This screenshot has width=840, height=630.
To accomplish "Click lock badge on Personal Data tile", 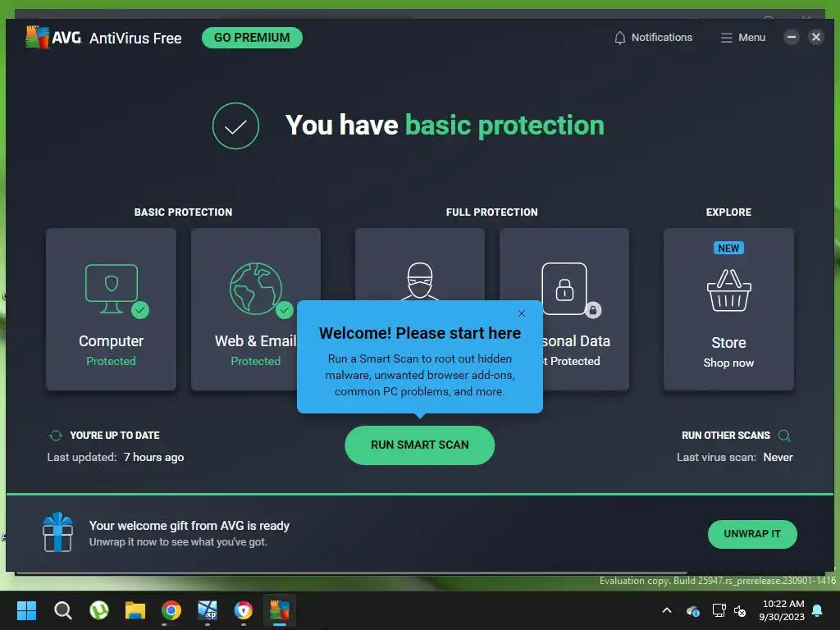I will click(593, 310).
